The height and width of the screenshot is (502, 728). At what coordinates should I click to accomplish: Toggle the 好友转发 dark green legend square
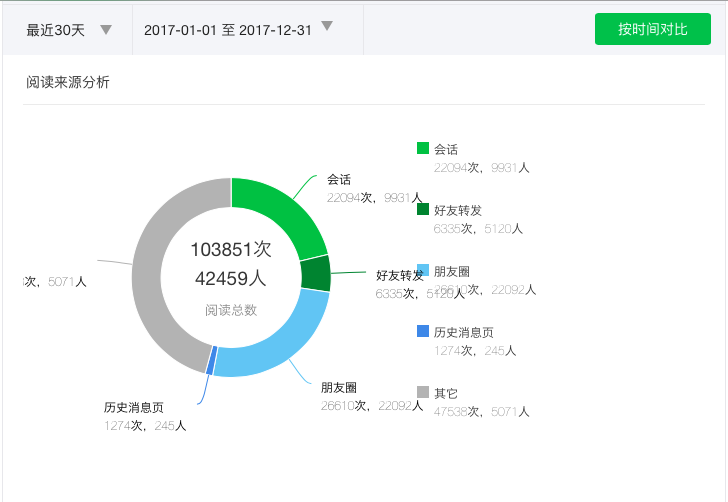[x=423, y=210]
